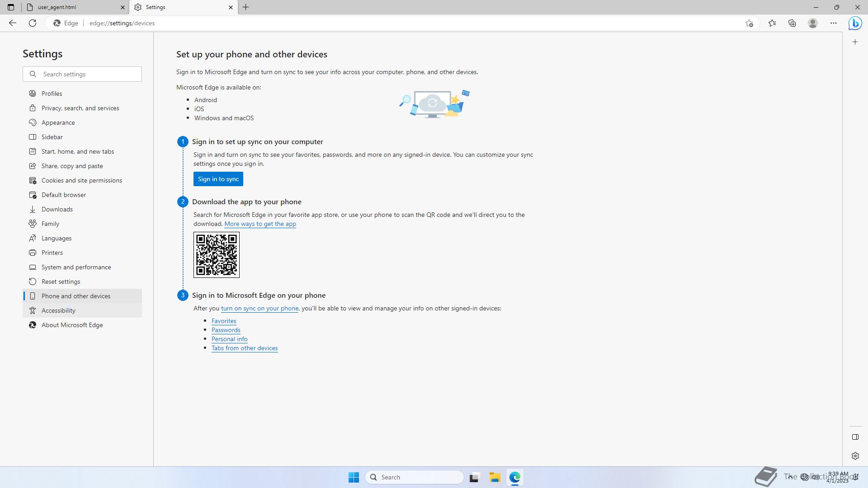Open Profiles settings section
The height and width of the screenshot is (488, 868).
[82, 94]
